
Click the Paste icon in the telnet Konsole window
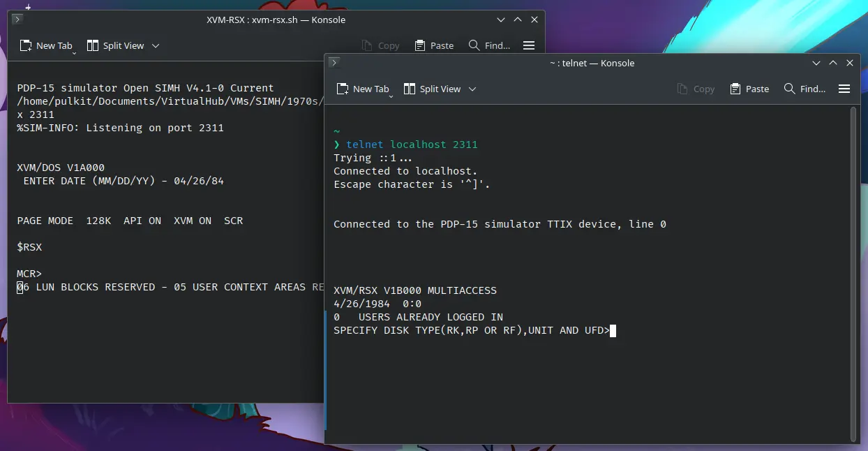point(749,89)
